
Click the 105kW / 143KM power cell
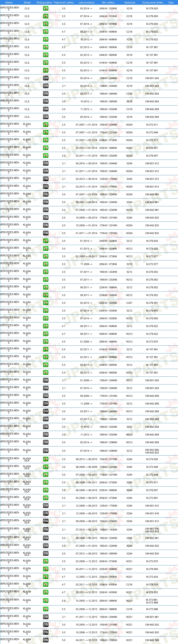click(x=108, y=530)
